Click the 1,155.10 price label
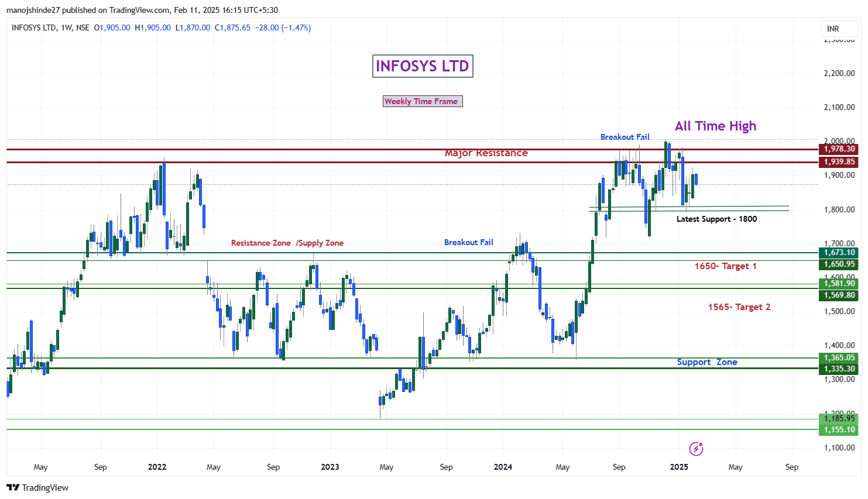The image size is (868, 499). [x=839, y=430]
